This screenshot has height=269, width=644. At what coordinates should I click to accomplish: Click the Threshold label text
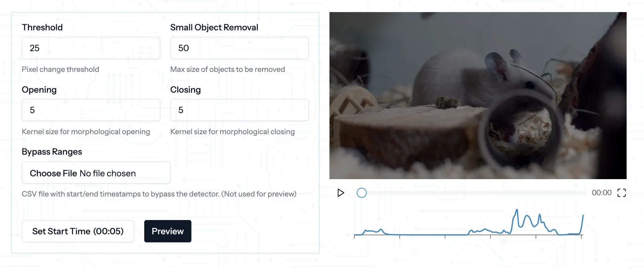pyautogui.click(x=42, y=28)
